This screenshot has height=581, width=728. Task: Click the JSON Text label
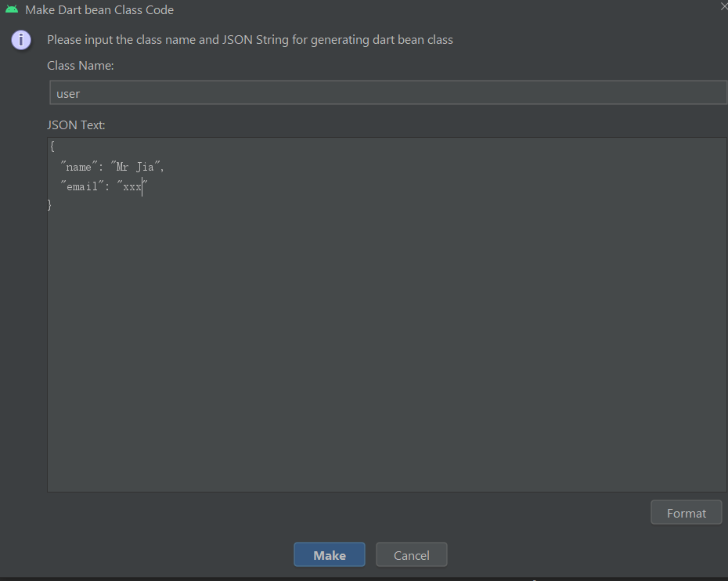76,125
